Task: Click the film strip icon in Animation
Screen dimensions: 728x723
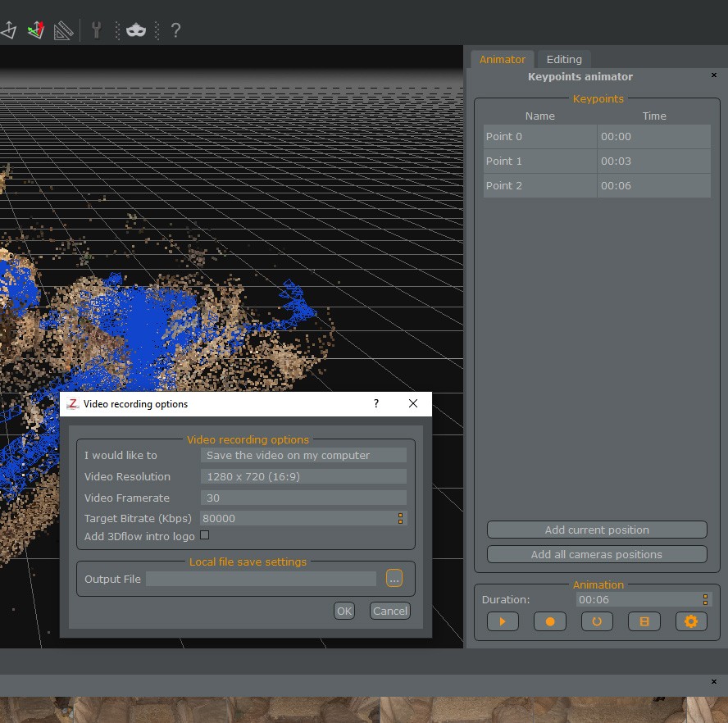Action: (x=644, y=621)
